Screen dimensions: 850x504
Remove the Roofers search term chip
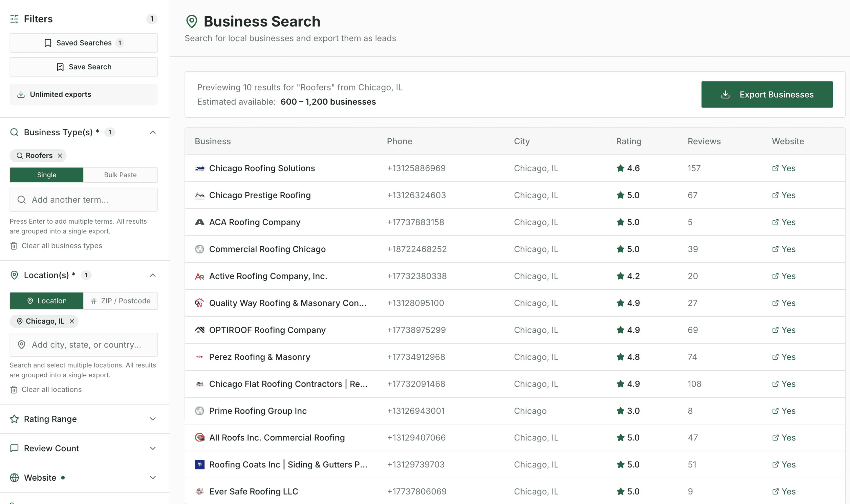[x=60, y=155]
